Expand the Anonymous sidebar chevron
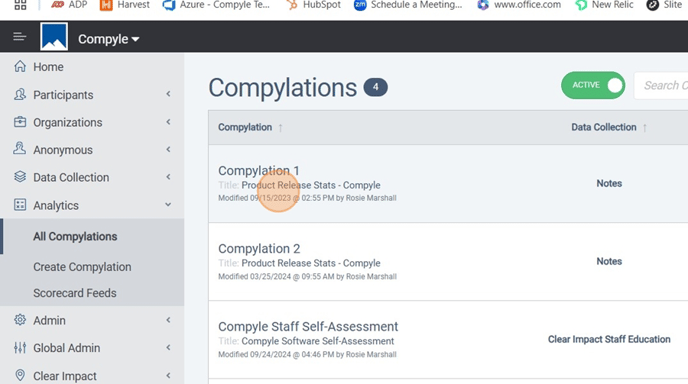688x384 pixels. coord(168,150)
